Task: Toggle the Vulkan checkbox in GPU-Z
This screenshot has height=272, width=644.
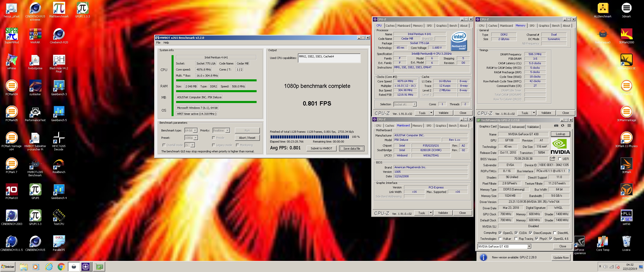Action: point(500,239)
